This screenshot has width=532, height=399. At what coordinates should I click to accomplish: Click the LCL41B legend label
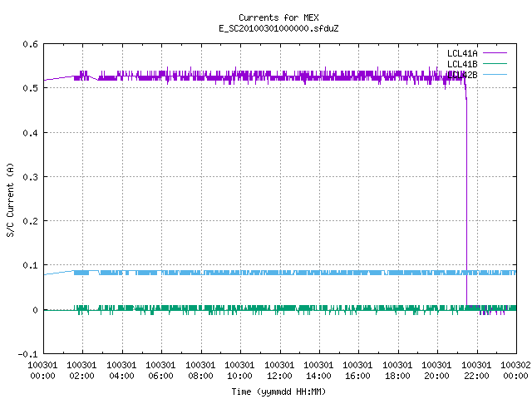pyautogui.click(x=462, y=64)
